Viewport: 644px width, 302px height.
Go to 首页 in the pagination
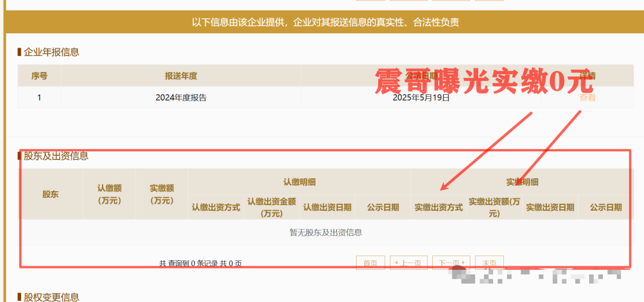(x=370, y=263)
